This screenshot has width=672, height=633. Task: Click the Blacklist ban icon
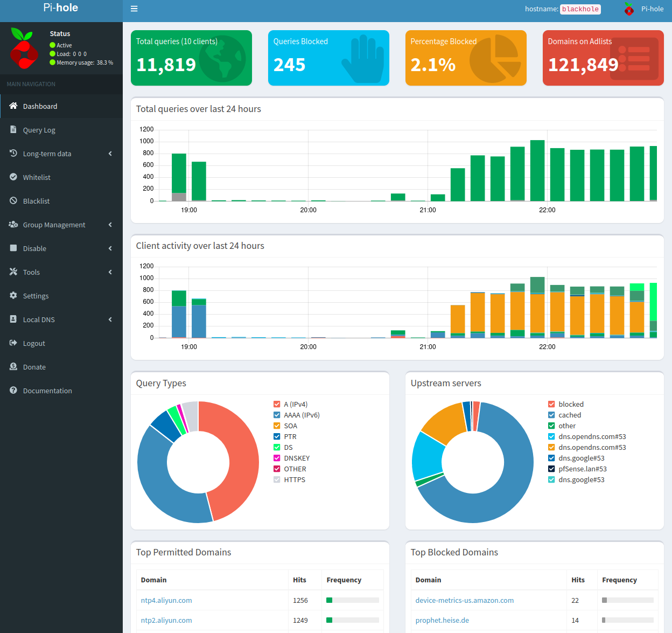[x=13, y=201]
